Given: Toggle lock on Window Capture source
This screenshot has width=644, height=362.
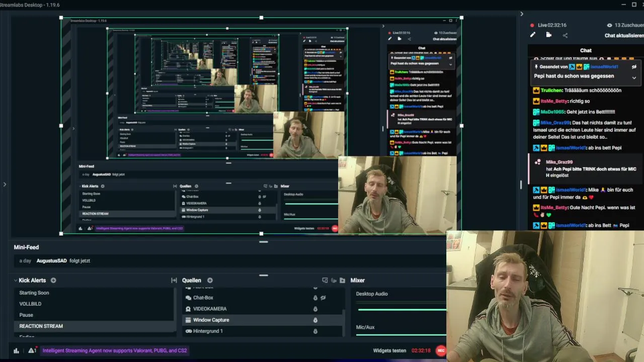Looking at the screenshot, I should click(315, 320).
